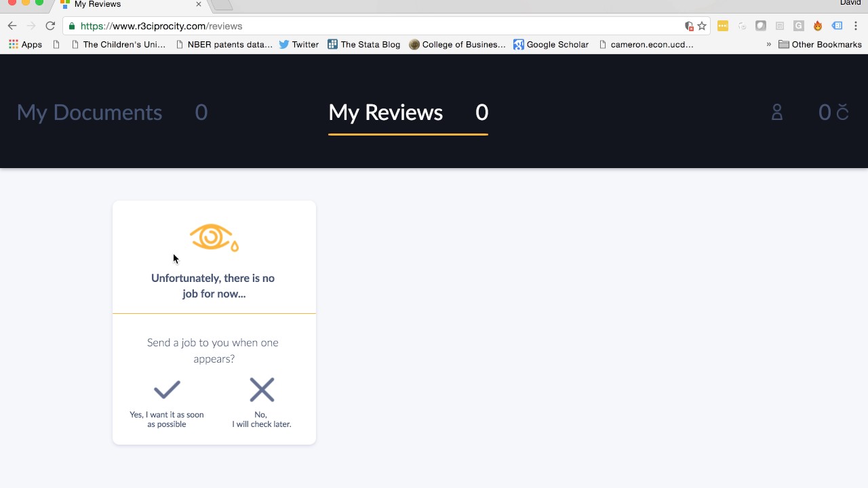Click the secure lock icon in address bar
The width and height of the screenshot is (868, 488).
click(71, 26)
